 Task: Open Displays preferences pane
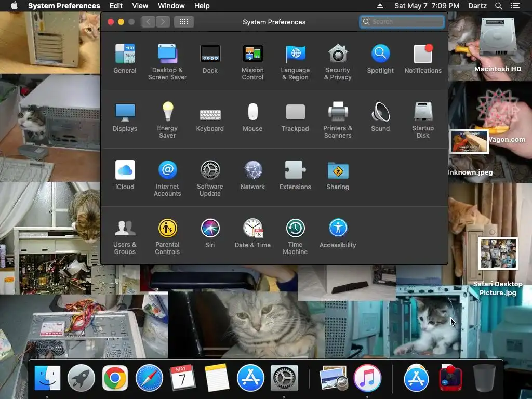coord(125,117)
